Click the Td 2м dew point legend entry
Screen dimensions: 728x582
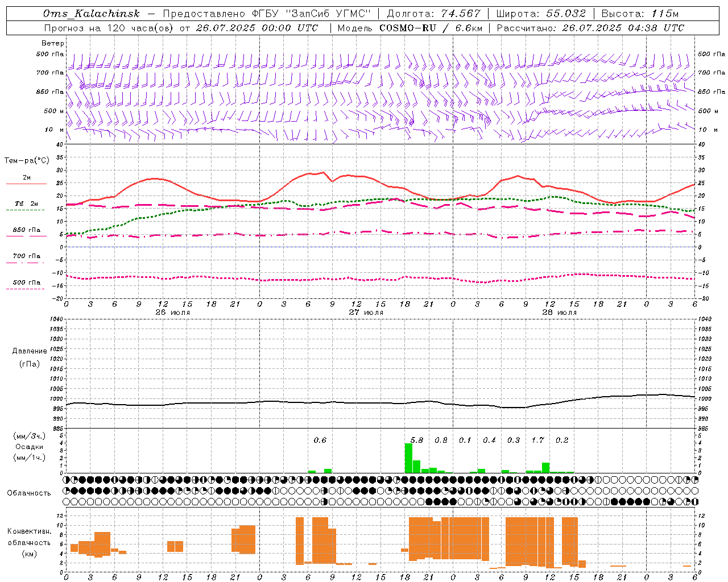click(x=26, y=203)
